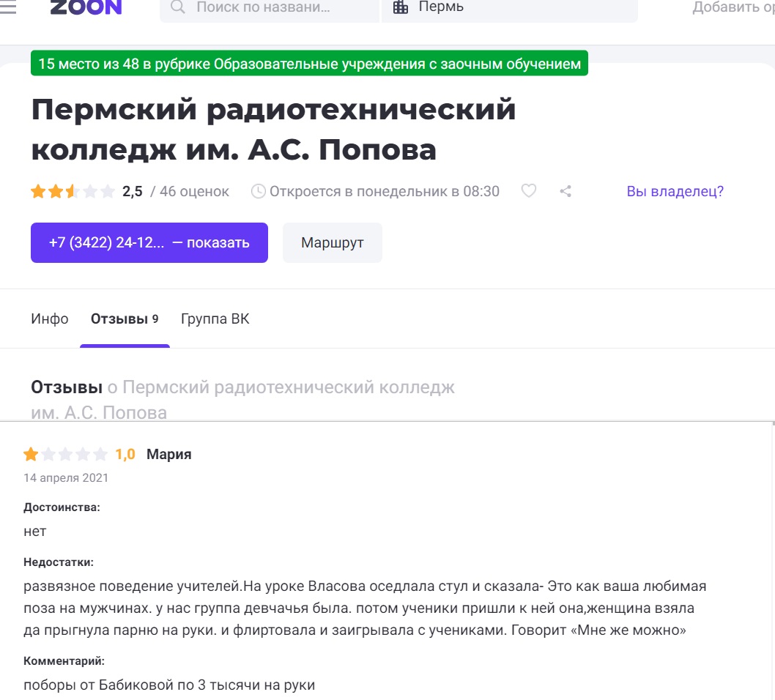Click the search magnifier icon
Image resolution: width=775 pixels, height=700 pixels.
coord(177,7)
